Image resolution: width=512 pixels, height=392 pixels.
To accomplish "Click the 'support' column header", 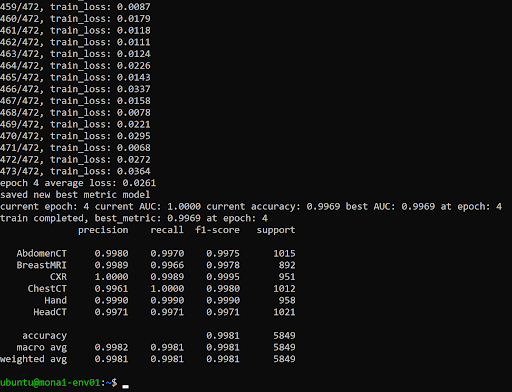I will pos(276,230).
